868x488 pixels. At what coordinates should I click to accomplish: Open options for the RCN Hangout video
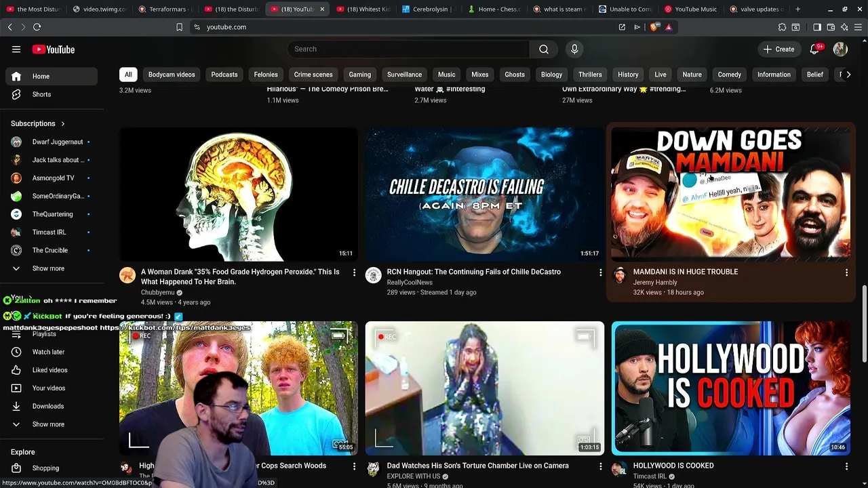tap(600, 272)
